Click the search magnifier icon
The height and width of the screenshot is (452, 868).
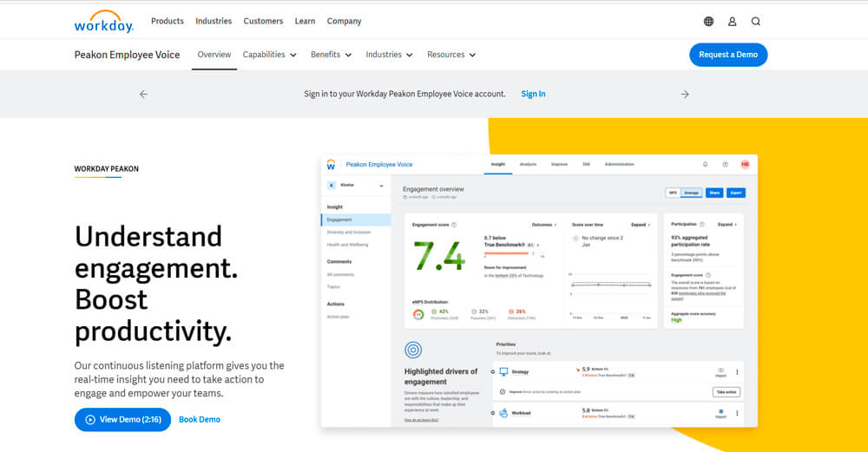pyautogui.click(x=756, y=22)
